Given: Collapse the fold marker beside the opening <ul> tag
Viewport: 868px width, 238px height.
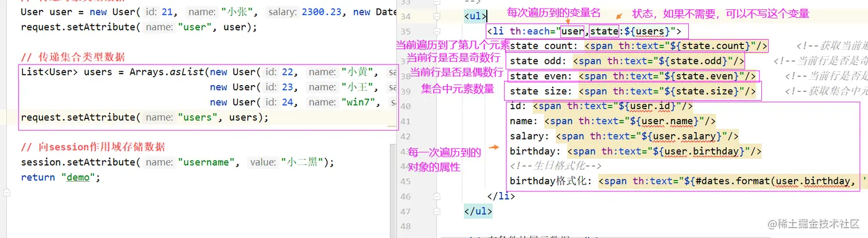Looking at the screenshot, I should (x=437, y=16).
